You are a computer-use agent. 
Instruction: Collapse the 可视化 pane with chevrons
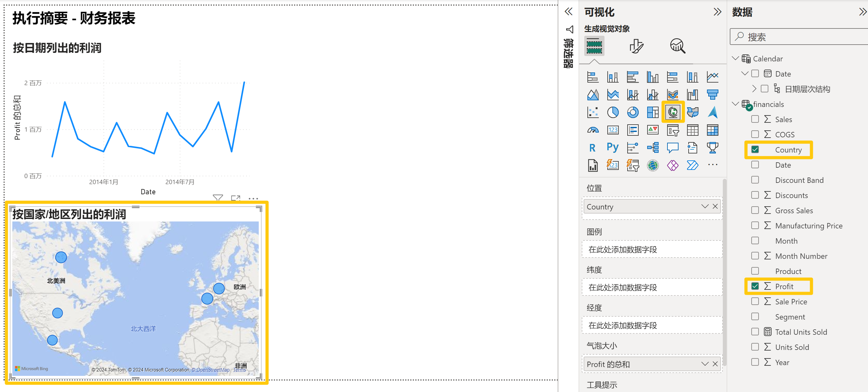717,12
